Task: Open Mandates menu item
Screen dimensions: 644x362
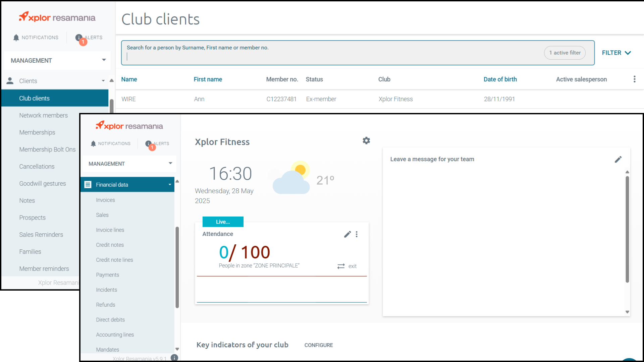Action: point(108,350)
